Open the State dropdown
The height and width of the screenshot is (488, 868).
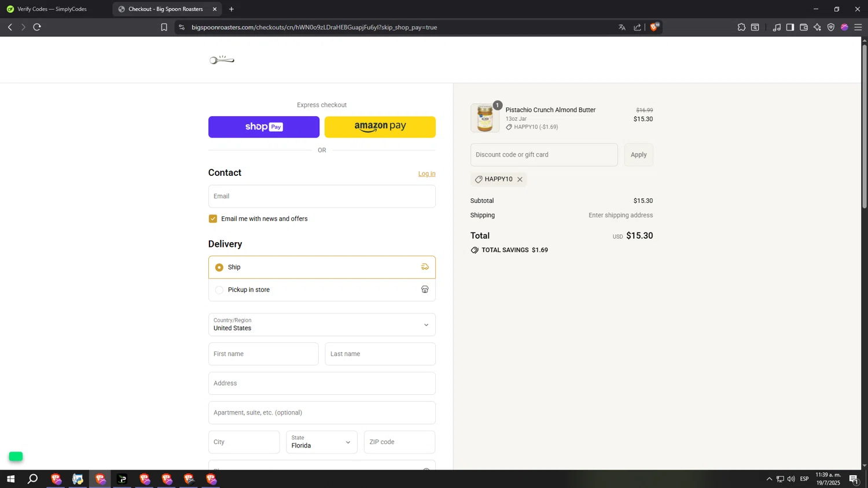coord(322,442)
